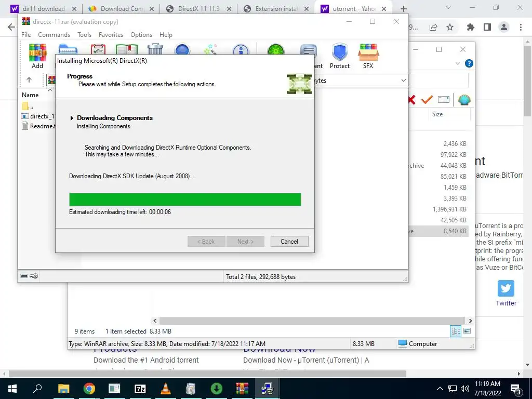Click the orange checkmark icon in Explorer
This screenshot has height=399, width=532.
[x=427, y=100]
